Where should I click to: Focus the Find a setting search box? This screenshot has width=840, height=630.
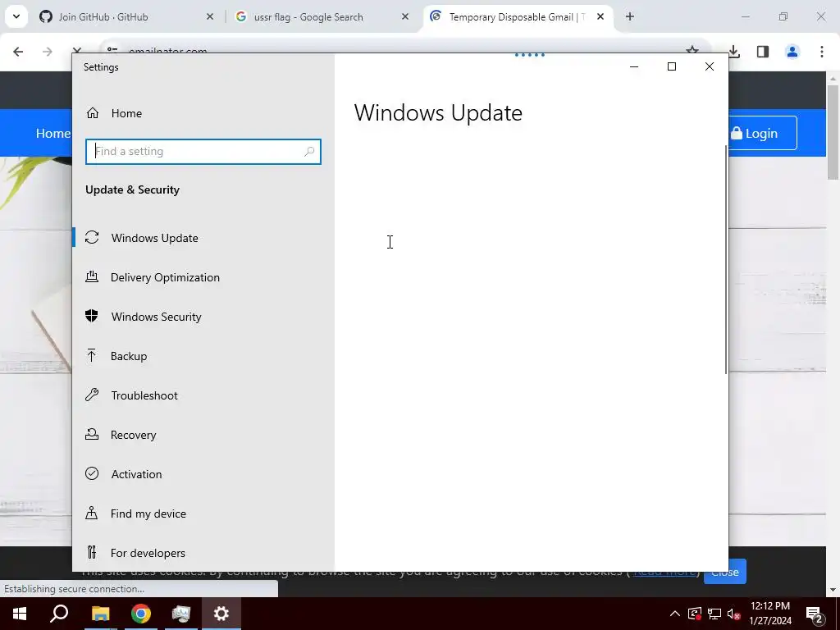tap(203, 152)
